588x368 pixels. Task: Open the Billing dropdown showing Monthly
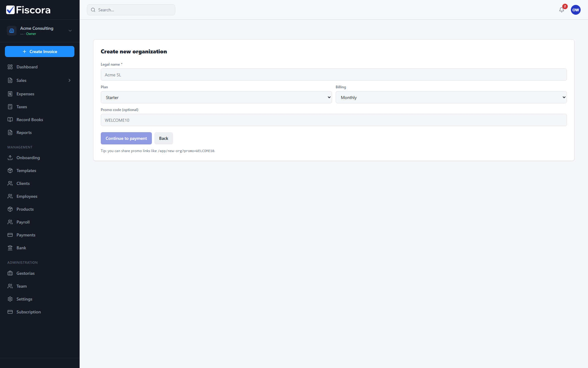[451, 97]
